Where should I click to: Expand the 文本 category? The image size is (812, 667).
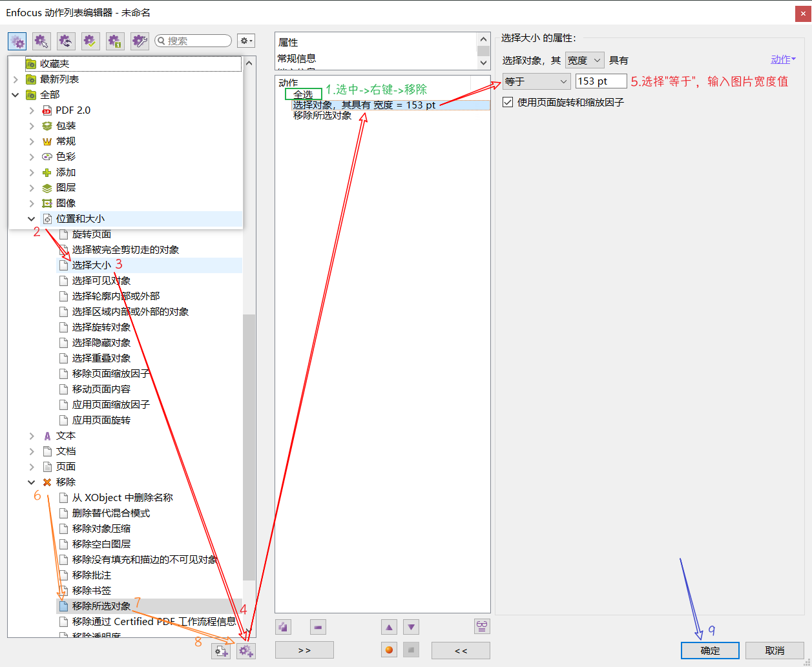32,436
